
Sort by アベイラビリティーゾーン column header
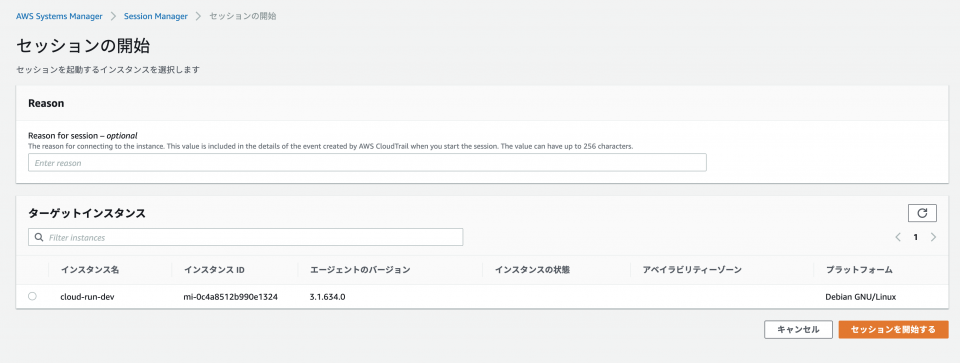click(x=692, y=270)
